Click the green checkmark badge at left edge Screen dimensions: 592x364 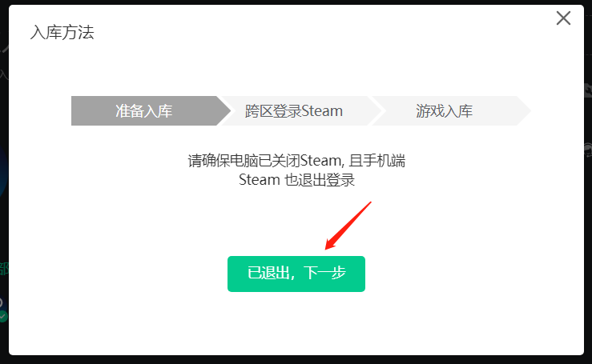coord(3,316)
